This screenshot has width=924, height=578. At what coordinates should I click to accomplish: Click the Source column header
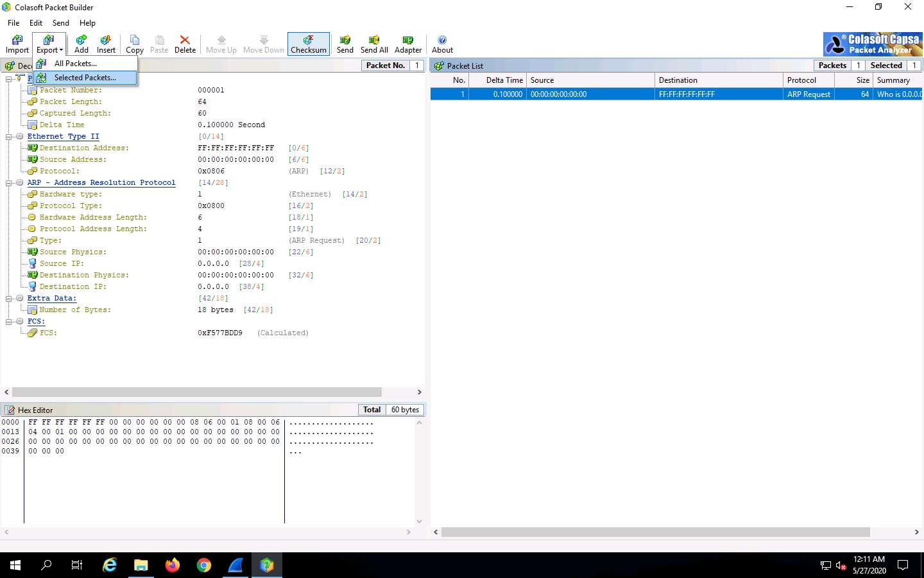(x=591, y=80)
